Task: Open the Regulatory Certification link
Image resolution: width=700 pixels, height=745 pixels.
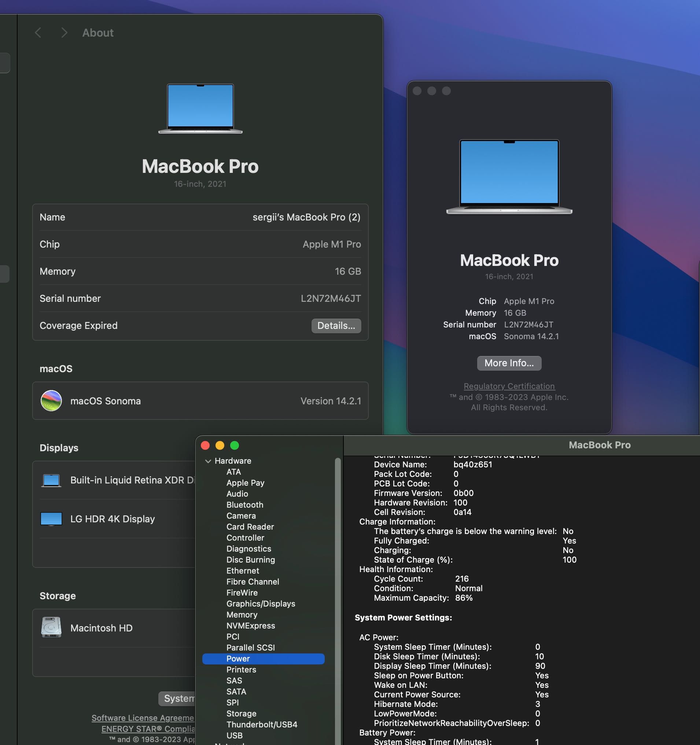Action: [509, 386]
